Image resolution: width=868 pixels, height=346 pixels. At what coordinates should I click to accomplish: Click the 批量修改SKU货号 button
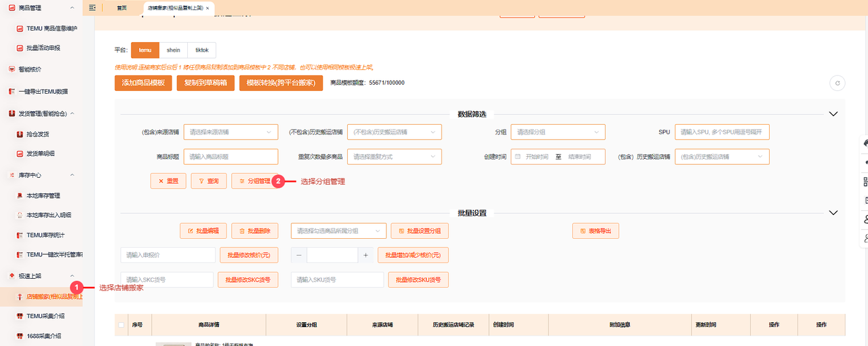pyautogui.click(x=418, y=280)
